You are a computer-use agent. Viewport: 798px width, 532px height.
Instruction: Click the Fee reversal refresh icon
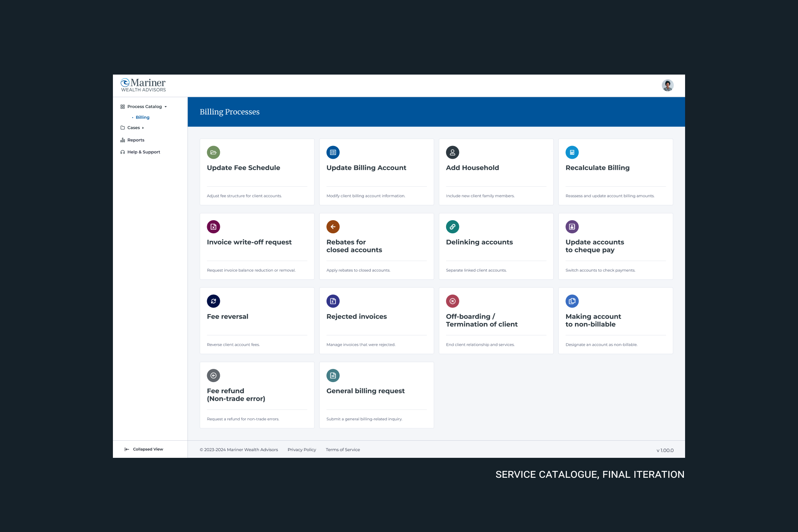point(213,301)
